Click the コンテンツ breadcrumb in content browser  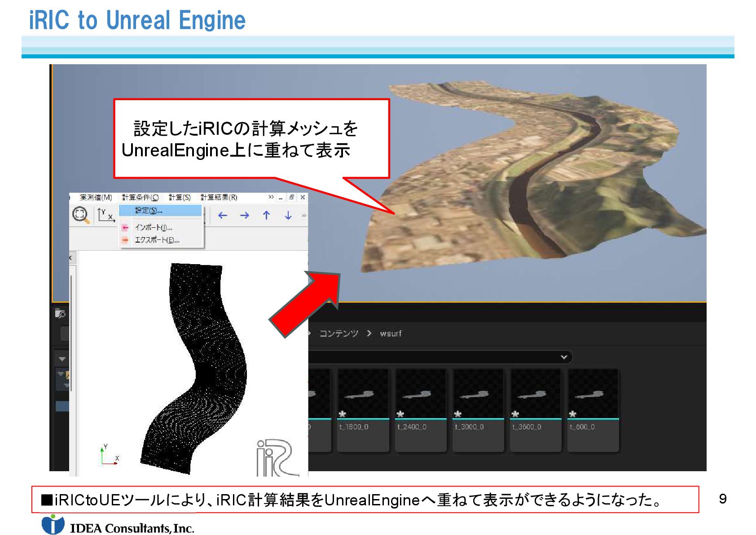coord(338,333)
